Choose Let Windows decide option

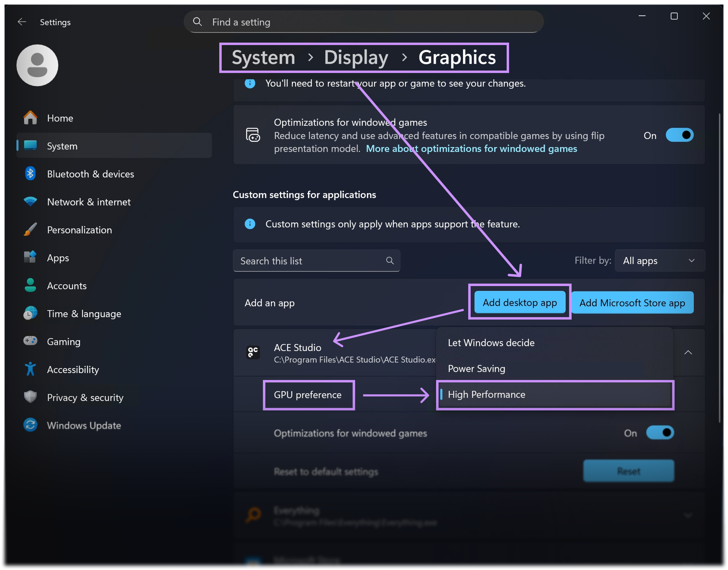pos(491,343)
